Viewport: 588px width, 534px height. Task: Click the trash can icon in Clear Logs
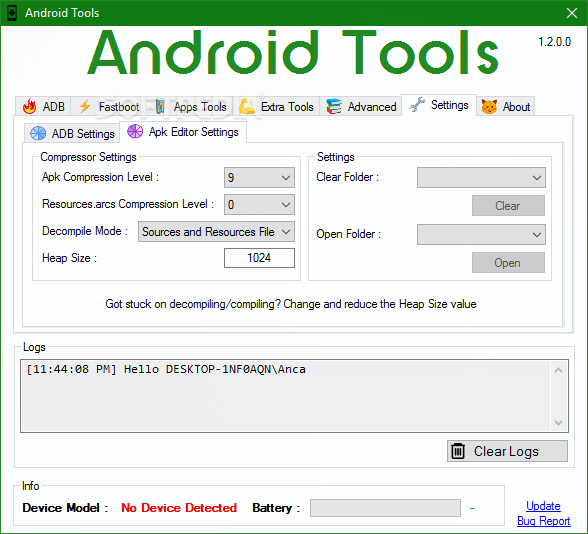click(x=458, y=451)
